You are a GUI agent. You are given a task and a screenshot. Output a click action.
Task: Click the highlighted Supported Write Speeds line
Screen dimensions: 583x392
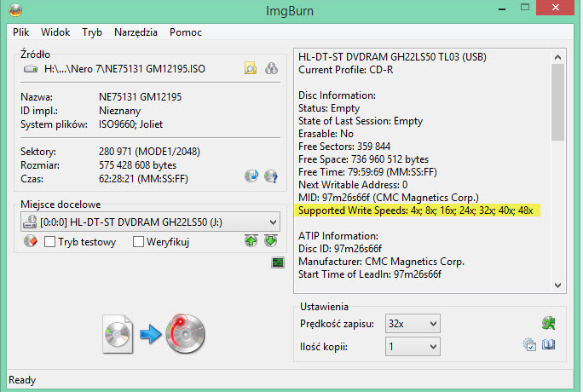(x=416, y=210)
